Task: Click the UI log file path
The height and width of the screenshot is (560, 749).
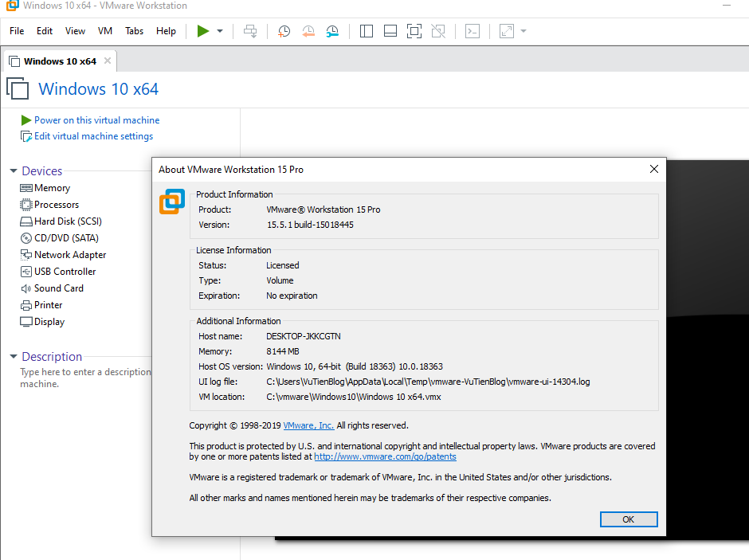Action: [428, 382]
